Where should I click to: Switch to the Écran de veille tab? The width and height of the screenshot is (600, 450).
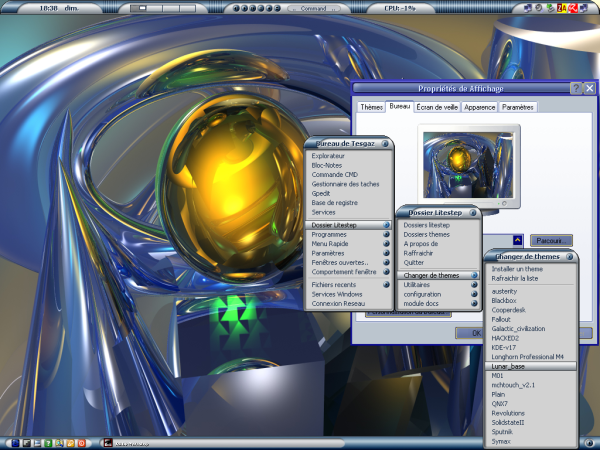437,107
